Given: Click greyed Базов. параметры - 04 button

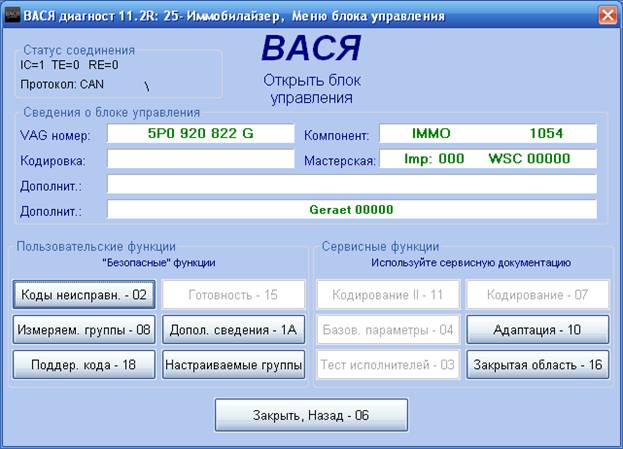Looking at the screenshot, I should pyautogui.click(x=388, y=329).
